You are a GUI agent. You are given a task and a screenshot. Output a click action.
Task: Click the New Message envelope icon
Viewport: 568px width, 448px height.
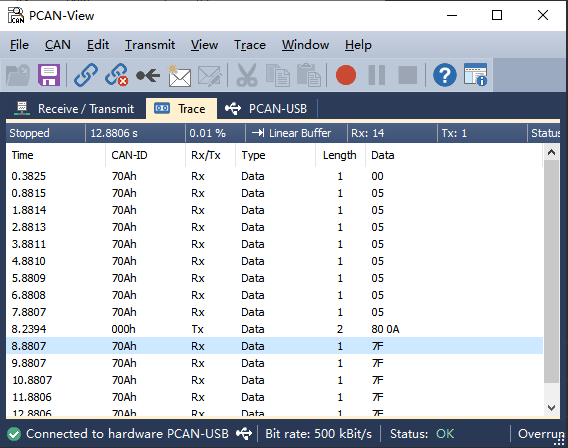point(179,75)
